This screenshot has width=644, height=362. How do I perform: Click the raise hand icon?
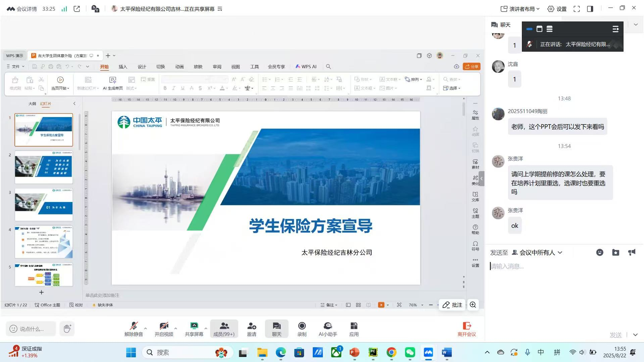click(67, 328)
